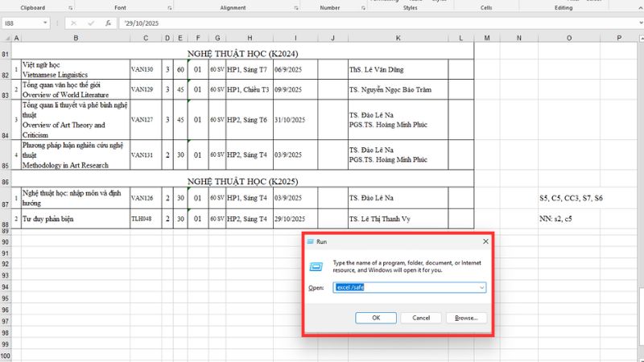Click the Browse button in Run dialog
Viewport: 644px width, 362px height.
pyautogui.click(x=466, y=318)
